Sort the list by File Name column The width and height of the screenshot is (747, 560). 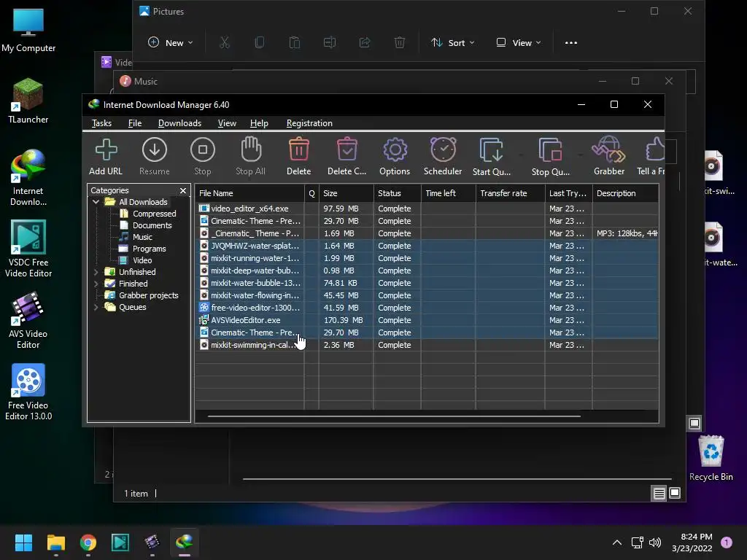pyautogui.click(x=249, y=193)
